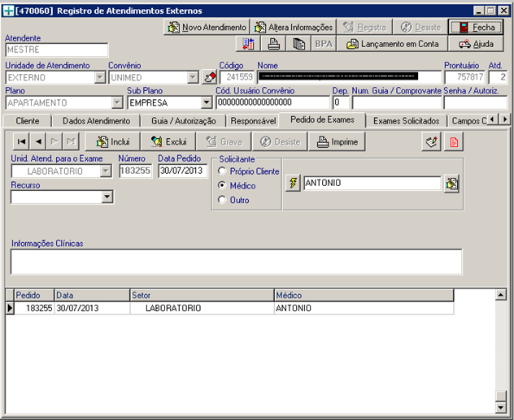The height and width of the screenshot is (420, 514).
Task: Click the Registra button
Action: click(364, 27)
